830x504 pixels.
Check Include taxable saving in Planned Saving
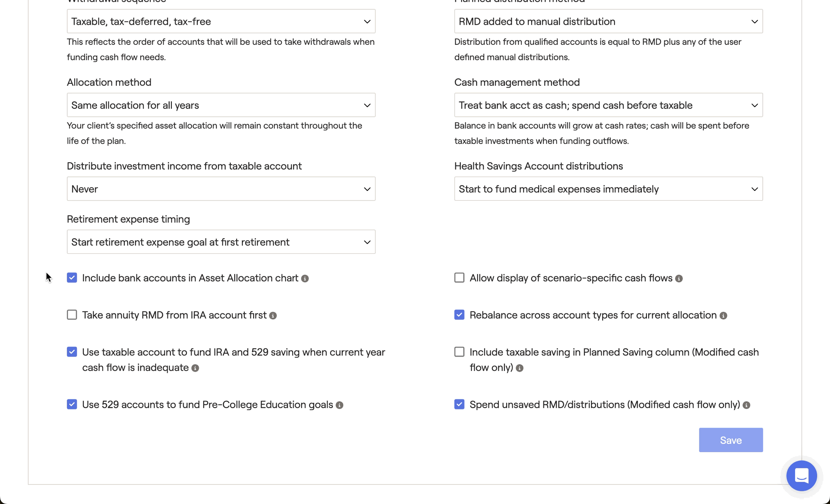(459, 352)
